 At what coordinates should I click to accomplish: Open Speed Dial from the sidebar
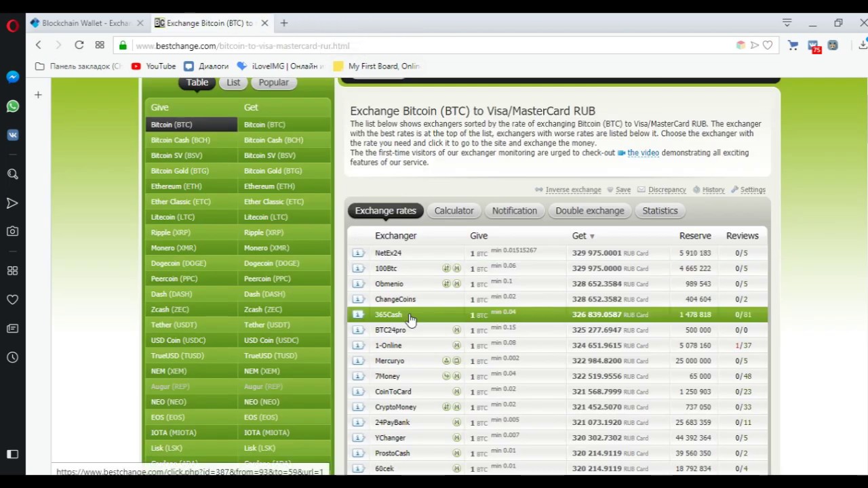click(12, 270)
